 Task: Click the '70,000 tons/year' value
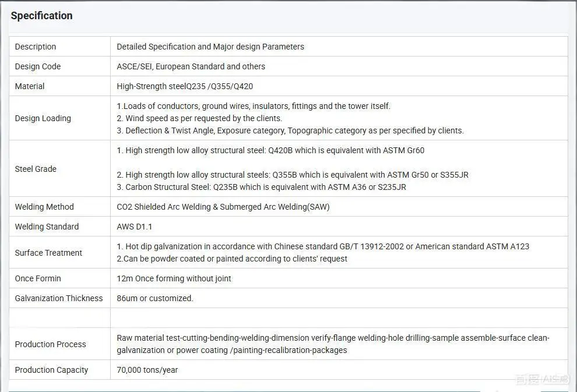pyautogui.click(x=147, y=370)
